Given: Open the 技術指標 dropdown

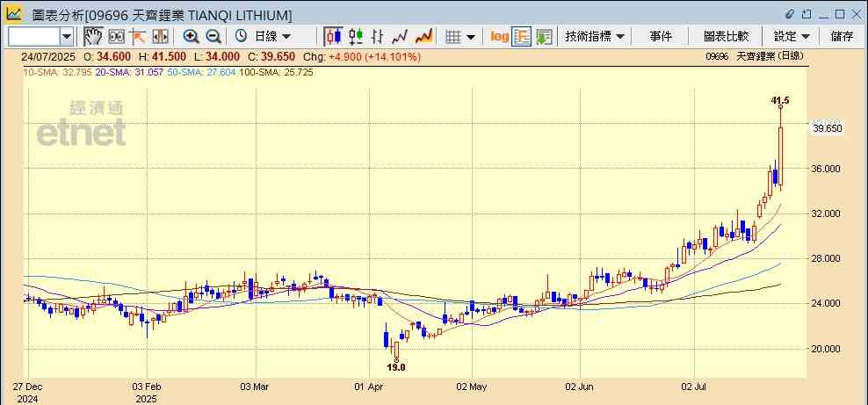Looking at the screenshot, I should pos(595,37).
